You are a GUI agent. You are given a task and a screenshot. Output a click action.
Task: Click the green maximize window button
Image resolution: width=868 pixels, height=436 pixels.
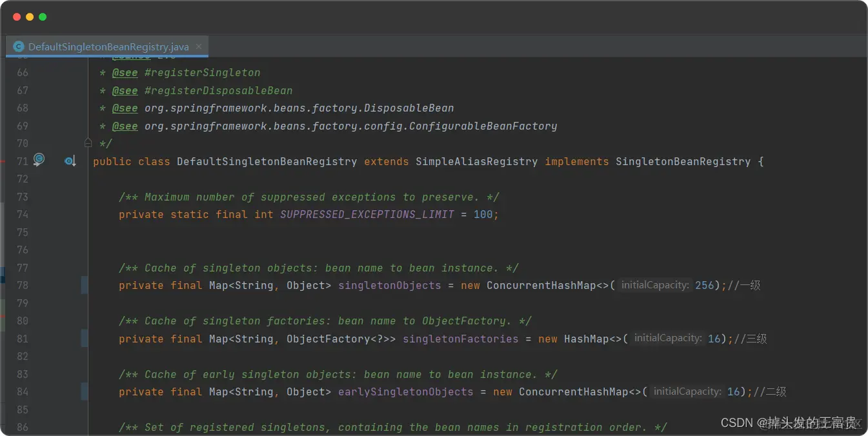pos(43,17)
